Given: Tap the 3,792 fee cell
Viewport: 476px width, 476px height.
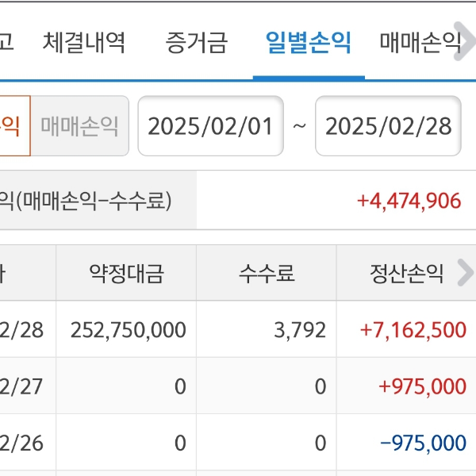Looking at the screenshot, I should (x=300, y=330).
